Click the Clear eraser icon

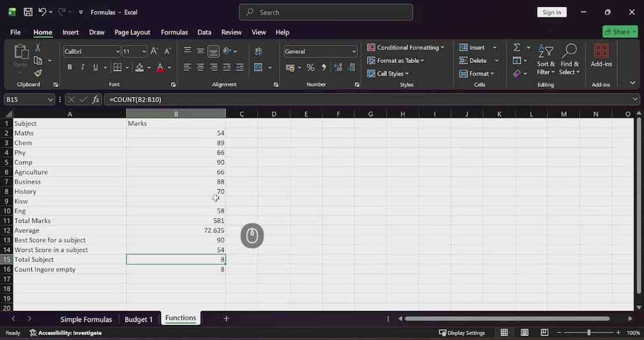pos(517,74)
